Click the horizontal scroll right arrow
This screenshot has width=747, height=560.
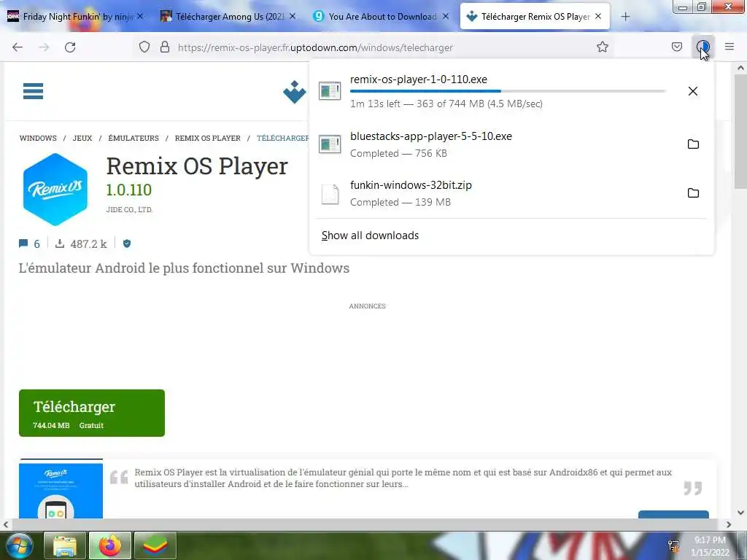click(x=729, y=525)
